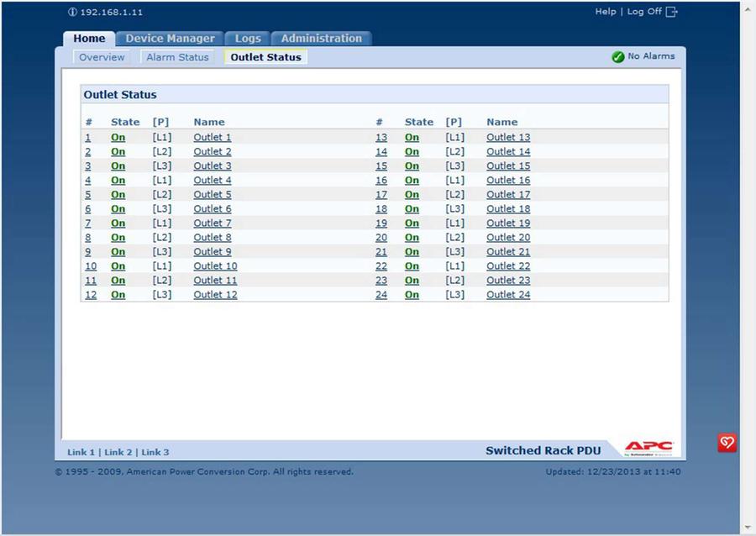Click the APC logo
The image size is (756, 536).
click(x=648, y=448)
